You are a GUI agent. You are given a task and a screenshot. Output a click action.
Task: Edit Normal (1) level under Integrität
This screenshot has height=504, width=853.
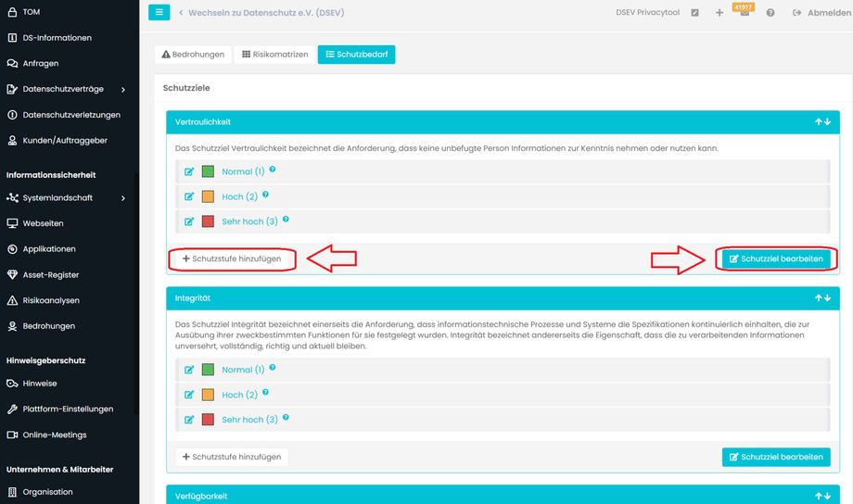(189, 370)
